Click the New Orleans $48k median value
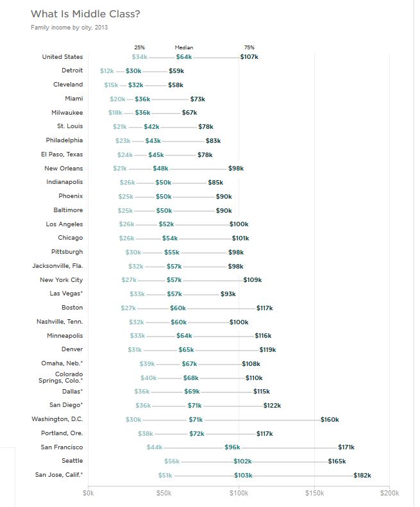The image size is (420, 507). coord(160,169)
